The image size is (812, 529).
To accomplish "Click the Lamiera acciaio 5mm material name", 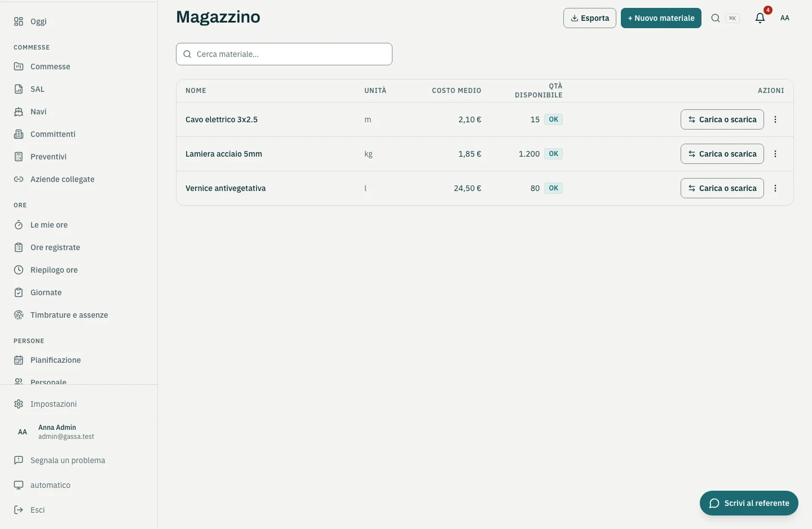I will [x=224, y=154].
